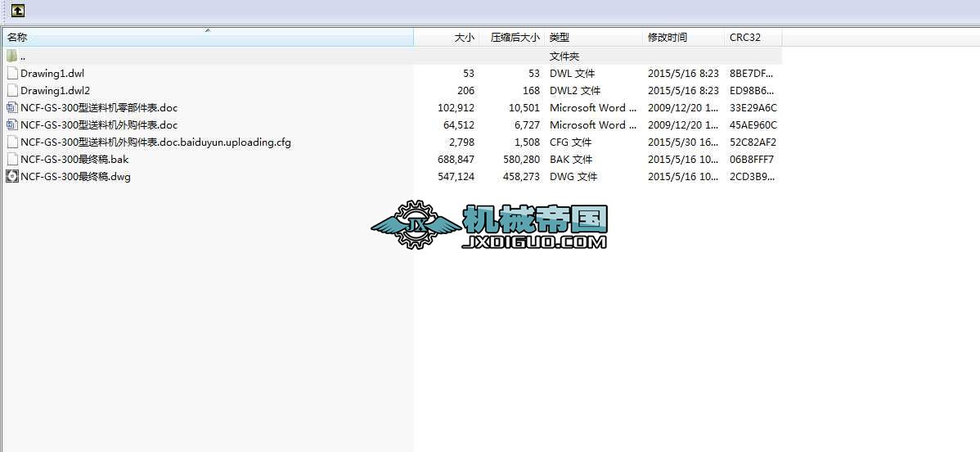The image size is (980, 452).
Task: Click CRC32 value 2CD3B9...
Action: [753, 177]
